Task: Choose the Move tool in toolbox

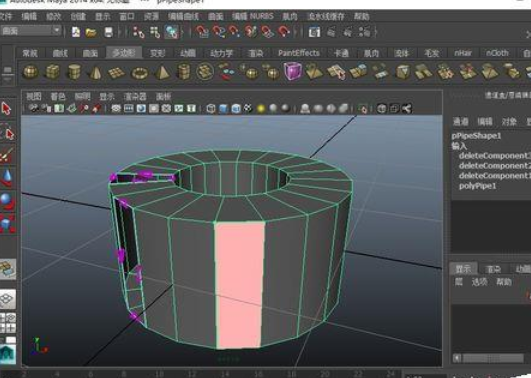Action: pyautogui.click(x=7, y=178)
